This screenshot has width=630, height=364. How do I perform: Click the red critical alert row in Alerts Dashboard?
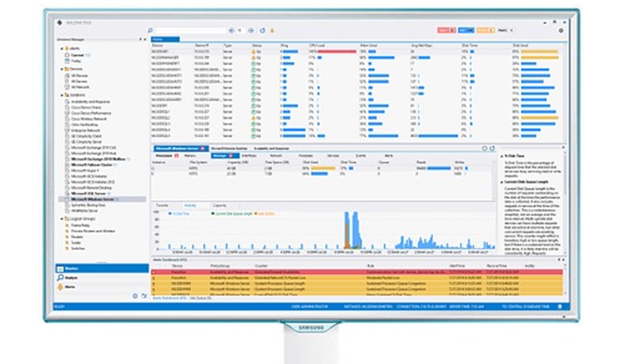click(x=357, y=272)
